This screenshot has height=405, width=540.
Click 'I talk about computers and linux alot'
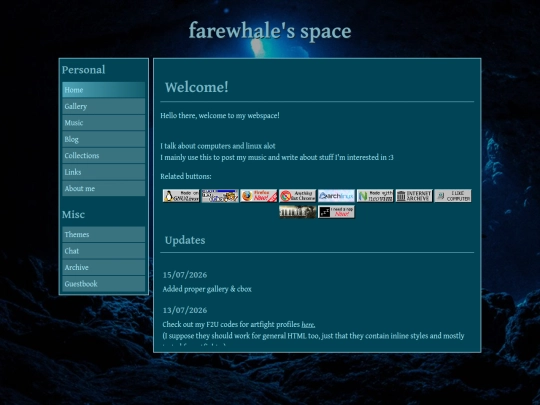click(218, 146)
